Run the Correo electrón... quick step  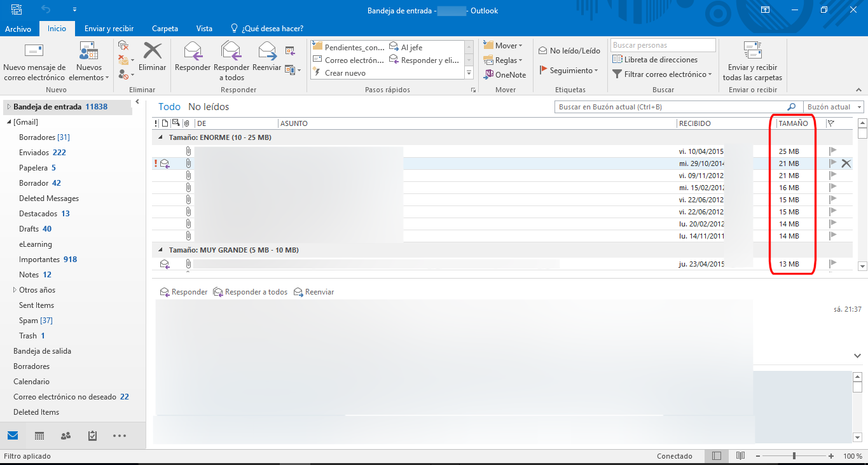click(x=348, y=60)
